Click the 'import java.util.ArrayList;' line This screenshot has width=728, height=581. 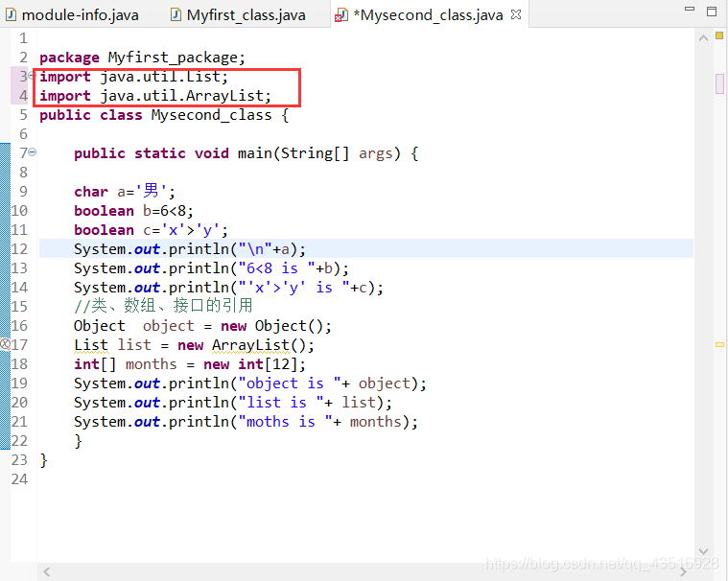[155, 96]
